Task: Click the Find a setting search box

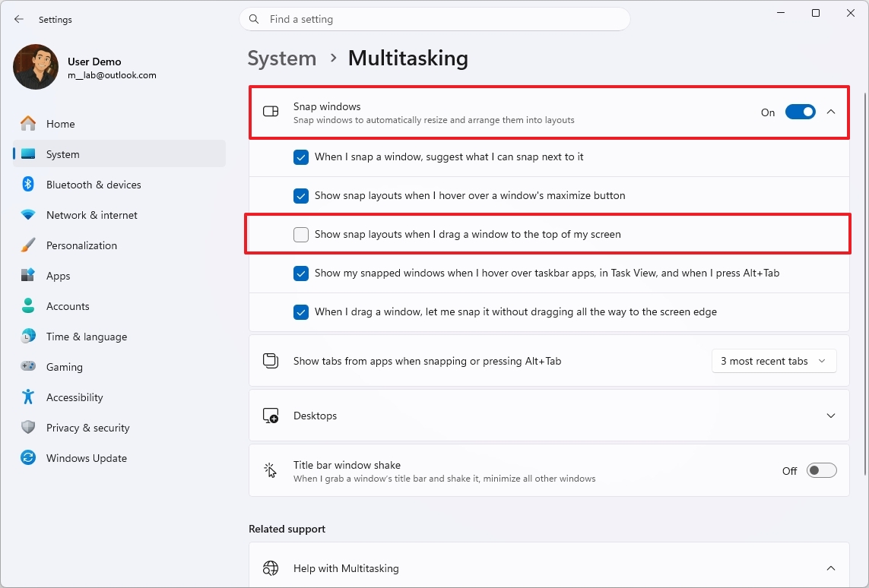Action: [x=435, y=19]
